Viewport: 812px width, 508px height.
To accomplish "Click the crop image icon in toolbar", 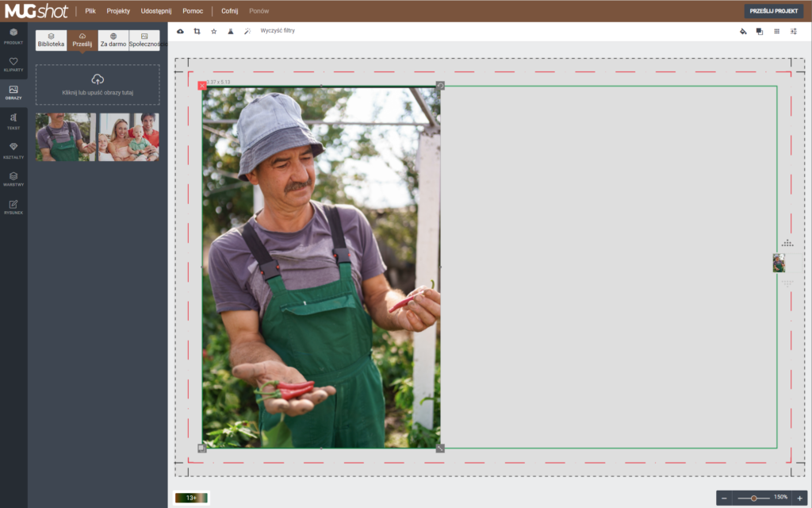I will coord(197,31).
